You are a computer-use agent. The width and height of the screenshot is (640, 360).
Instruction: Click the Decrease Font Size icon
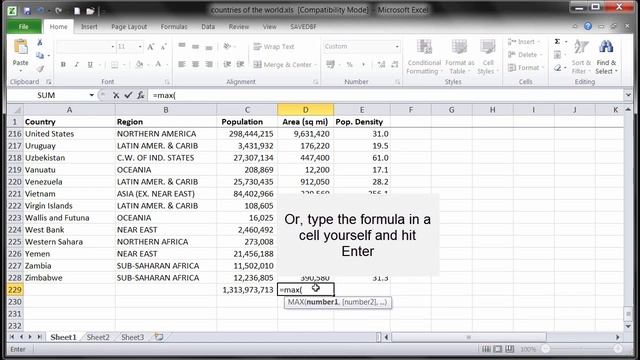pyautogui.click(x=164, y=47)
